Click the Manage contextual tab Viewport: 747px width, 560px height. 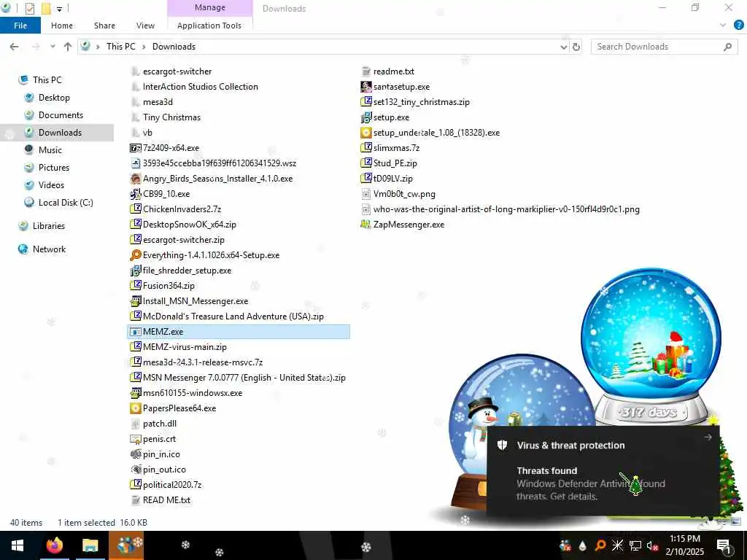coord(209,7)
